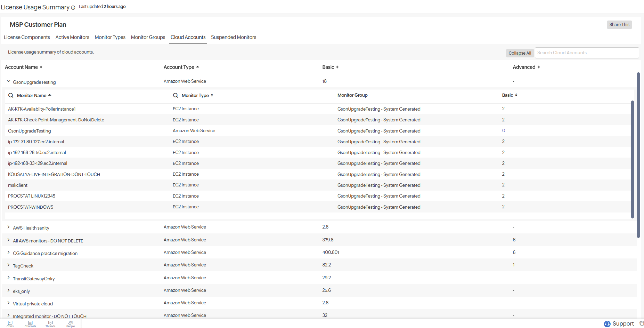
Task: Collapse the GsonUpgradeTesting account row
Action: click(9, 81)
